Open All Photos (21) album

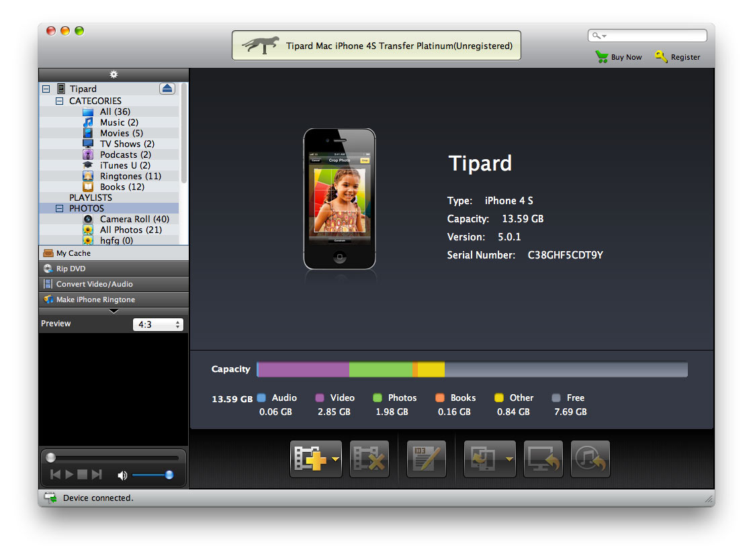130,230
